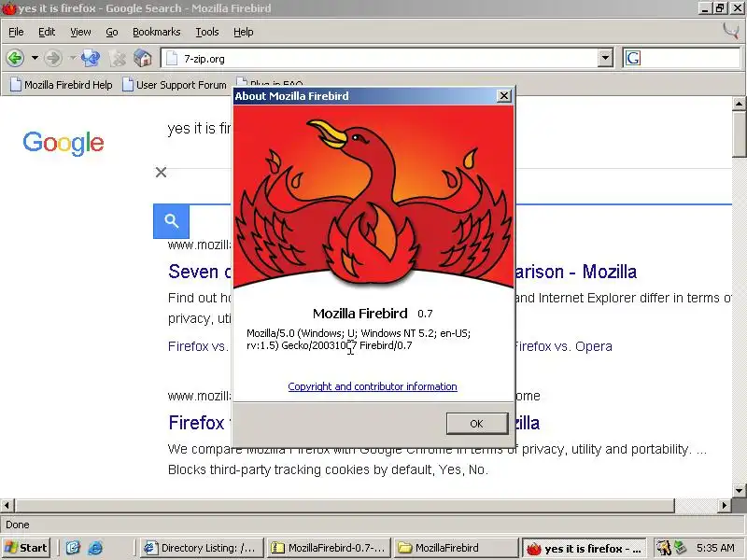Click the Firebird icon in the title bar
747x560 pixels.
coord(8,8)
